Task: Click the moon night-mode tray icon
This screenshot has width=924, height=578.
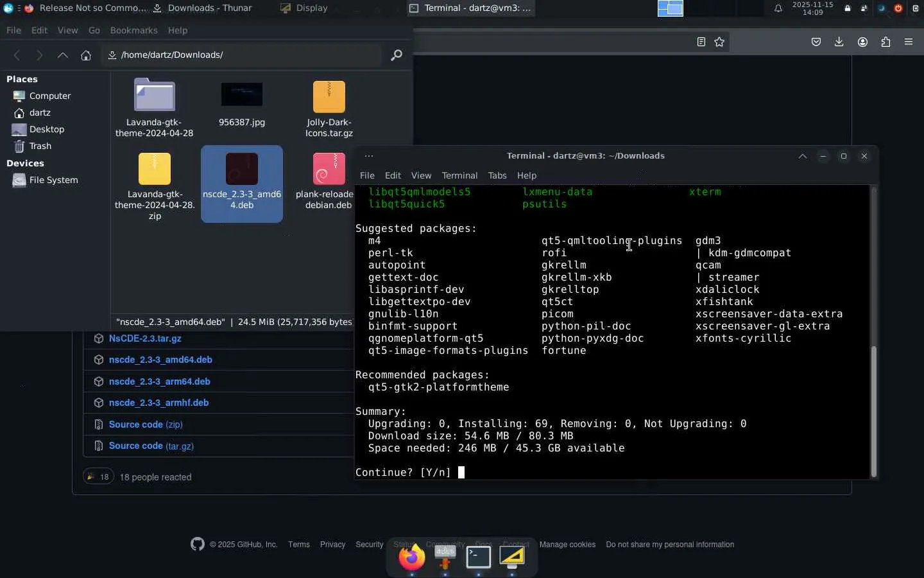Action: 882,8
